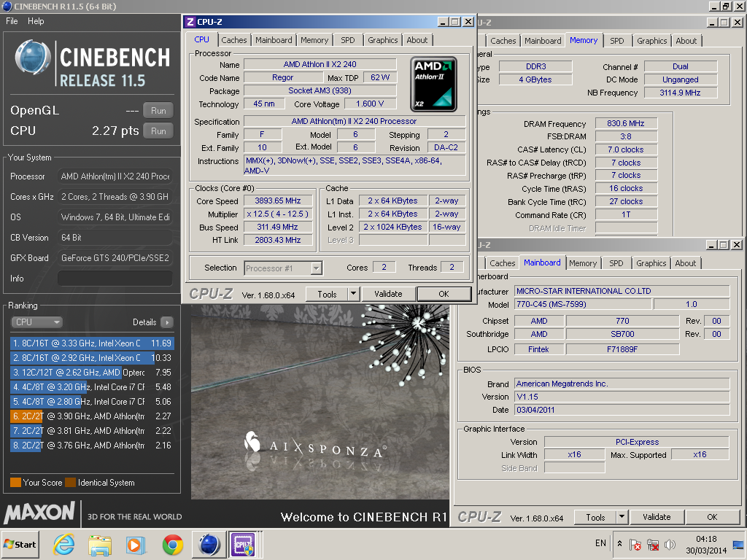Open SPD tab in Memory CPU-Z window
Image resolution: width=747 pixels, height=560 pixels.
[x=617, y=41]
